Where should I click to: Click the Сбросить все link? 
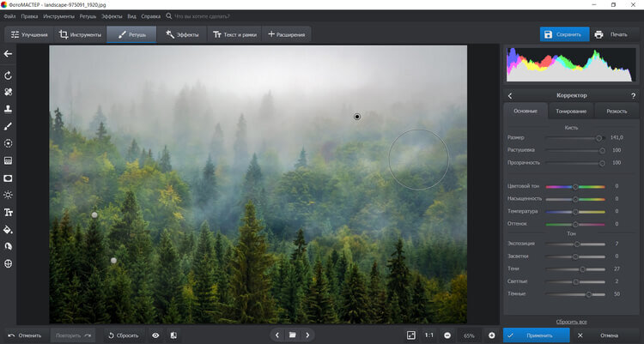[571, 322]
